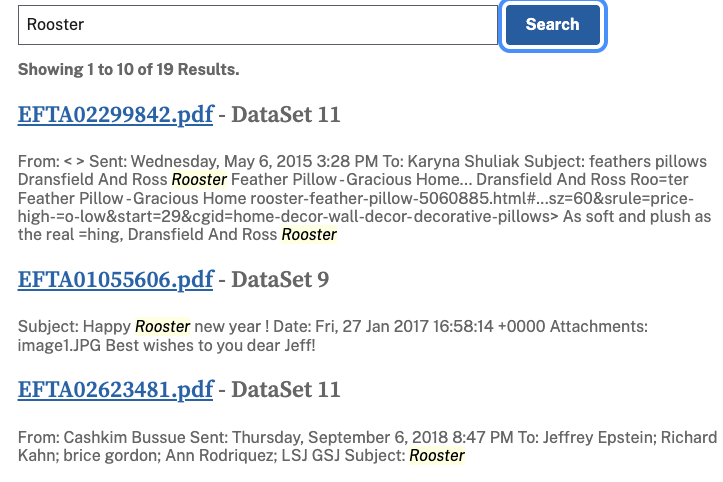Click the DataSet 11 label beside EFTA02623481.pdf
Screen dimensions: 723x482
point(286,389)
